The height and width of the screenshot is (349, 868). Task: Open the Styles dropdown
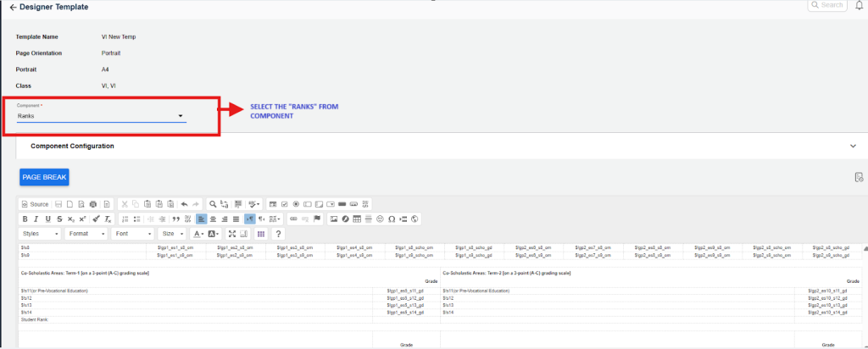point(40,233)
